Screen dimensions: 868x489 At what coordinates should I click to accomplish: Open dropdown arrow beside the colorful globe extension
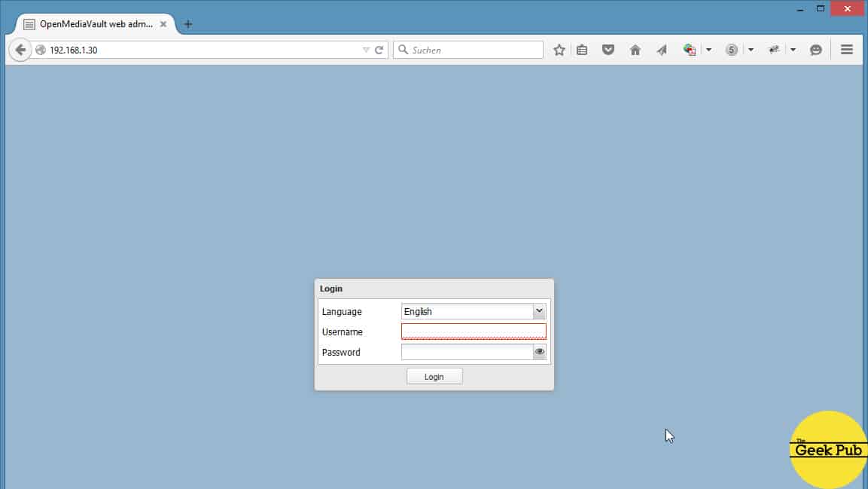click(x=708, y=50)
